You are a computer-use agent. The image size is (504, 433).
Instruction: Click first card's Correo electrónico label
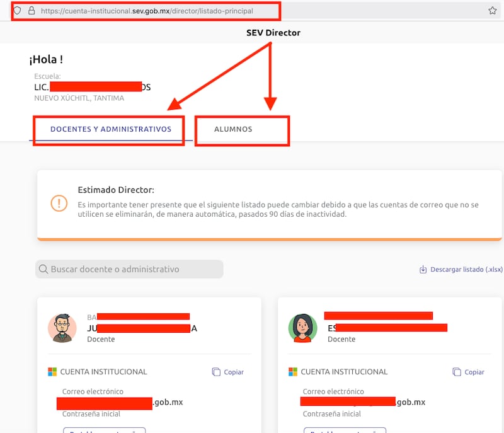tap(93, 391)
